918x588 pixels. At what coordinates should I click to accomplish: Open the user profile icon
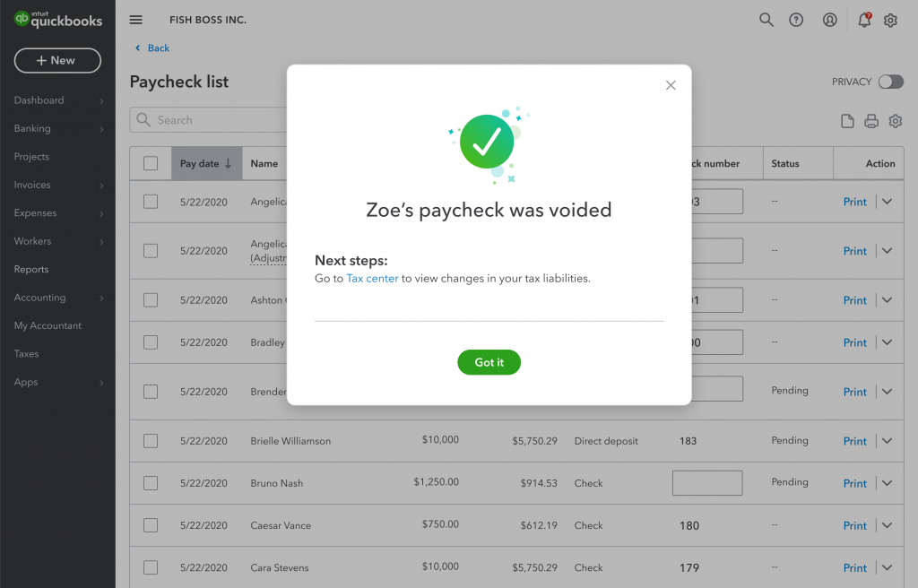pos(829,20)
